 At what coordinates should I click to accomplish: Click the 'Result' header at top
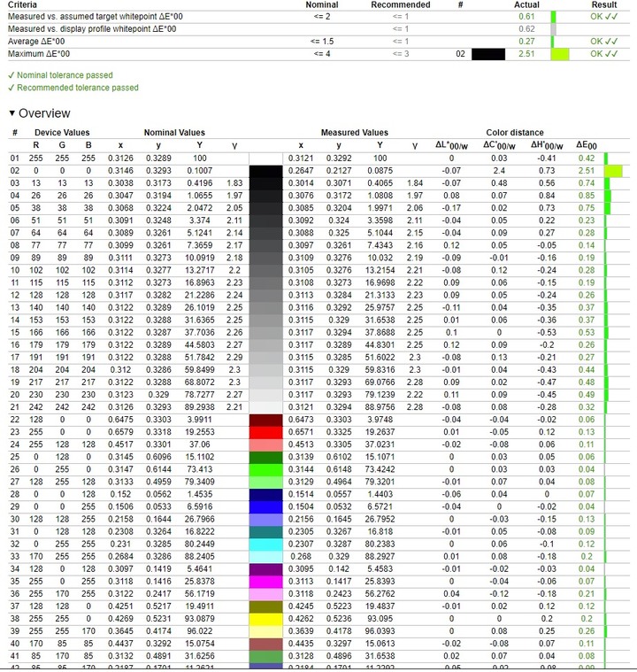604,4
